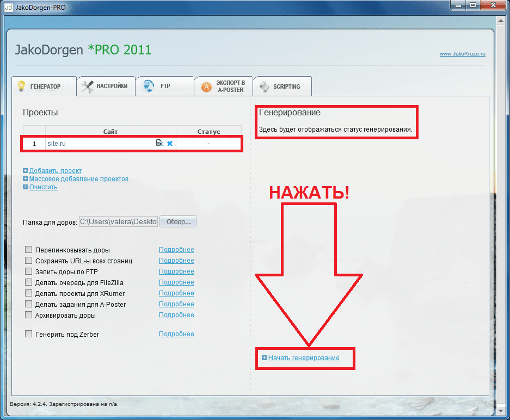510x420 pixels.
Task: Click arrow icon beside Очистить
Action: point(26,187)
